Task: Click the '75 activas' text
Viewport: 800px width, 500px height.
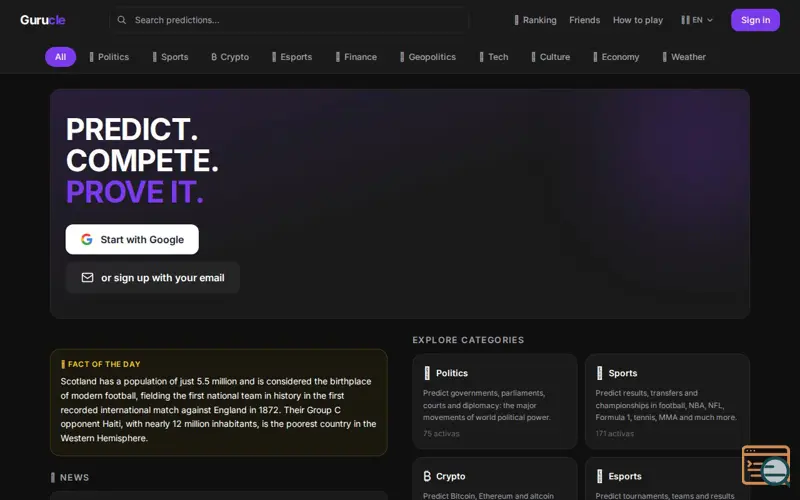Action: [x=441, y=434]
